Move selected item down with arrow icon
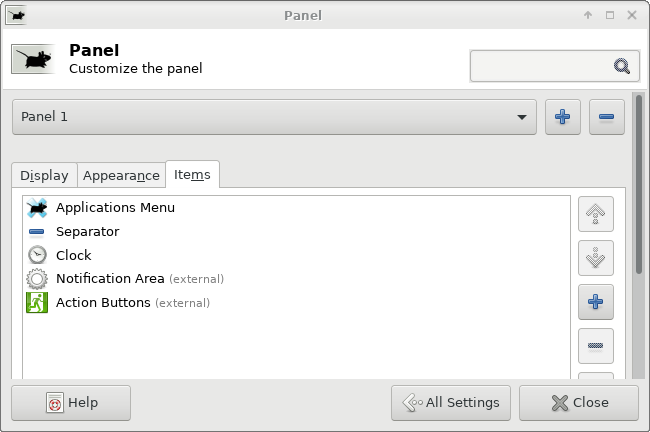The width and height of the screenshot is (650, 432). point(596,258)
